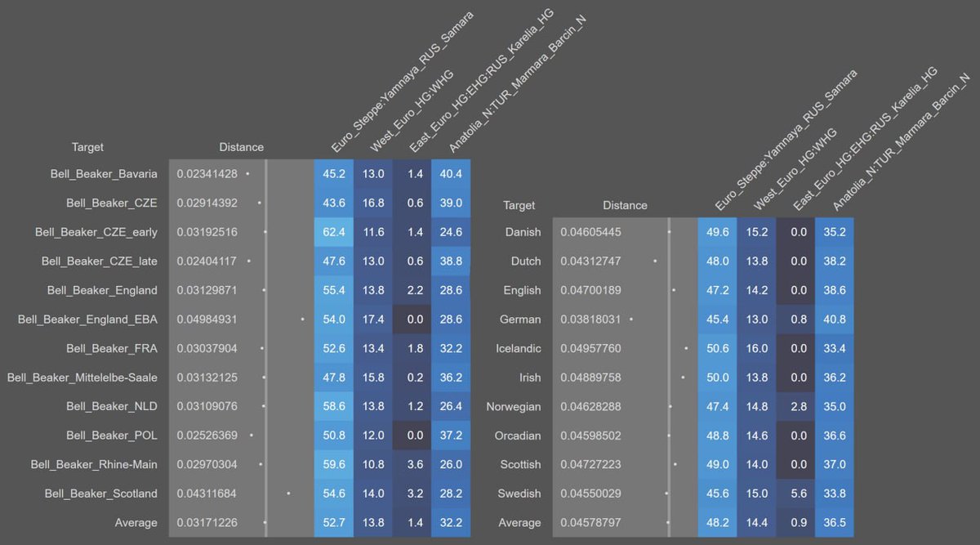
Task: Click the German Anatolia_N cell showing 40.8
Action: [x=835, y=319]
